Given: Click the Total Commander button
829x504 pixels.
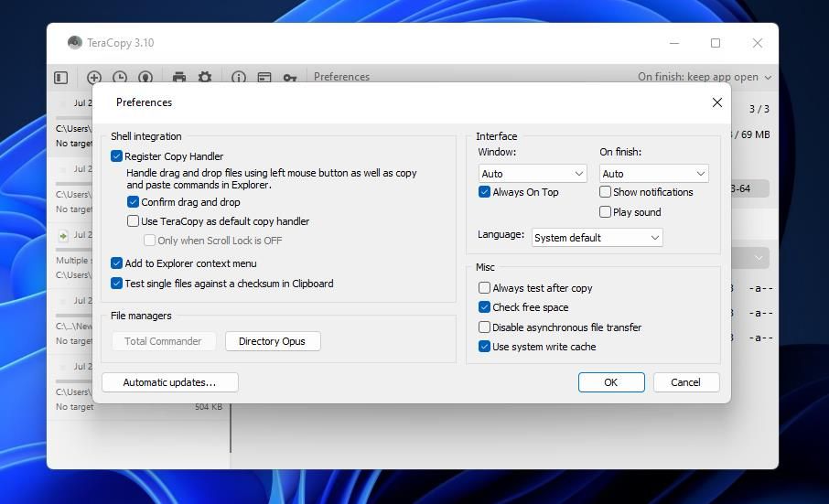Looking at the screenshot, I should point(164,341).
